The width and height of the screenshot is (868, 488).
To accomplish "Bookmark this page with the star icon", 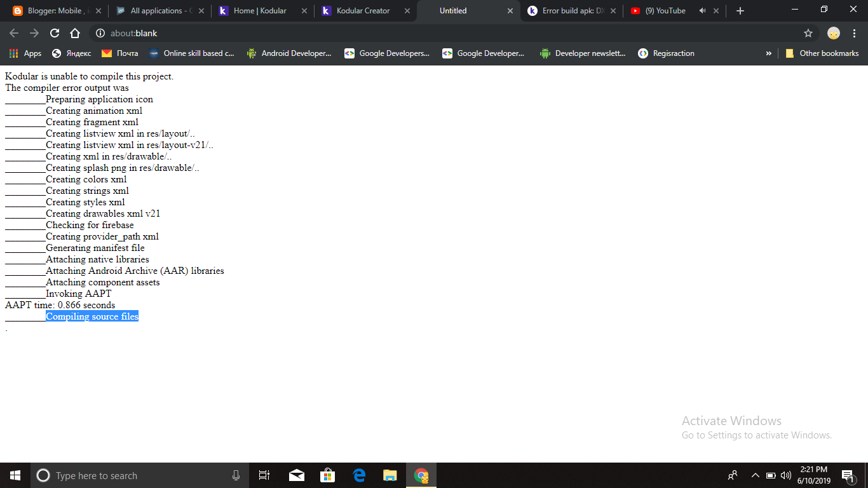I will (808, 33).
